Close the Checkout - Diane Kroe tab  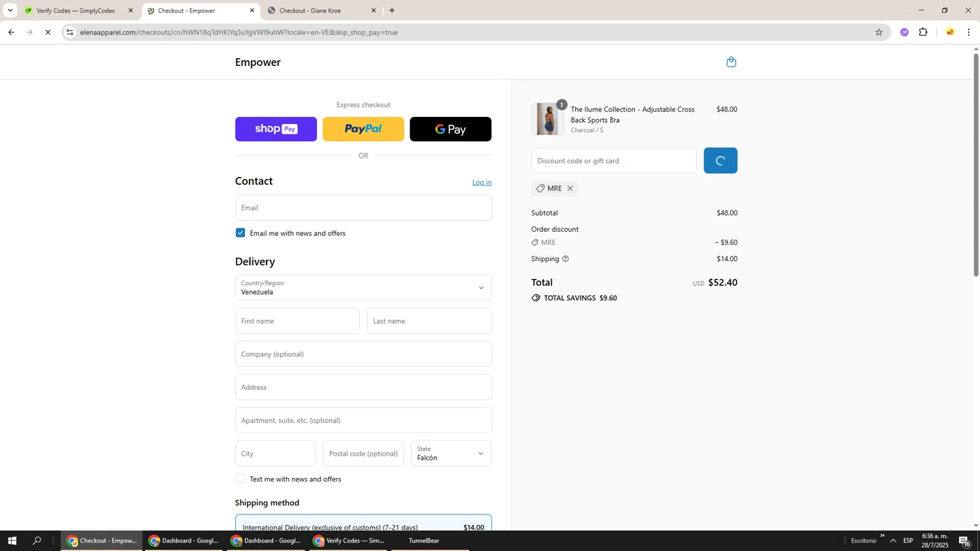tap(374, 10)
